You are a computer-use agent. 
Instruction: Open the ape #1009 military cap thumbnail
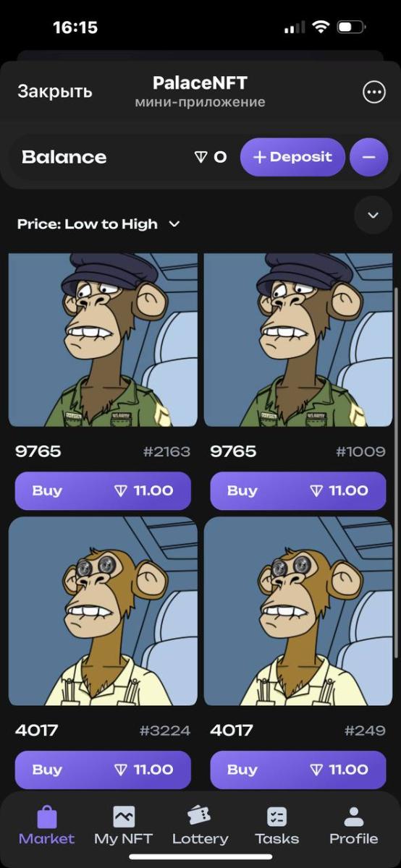pos(298,340)
